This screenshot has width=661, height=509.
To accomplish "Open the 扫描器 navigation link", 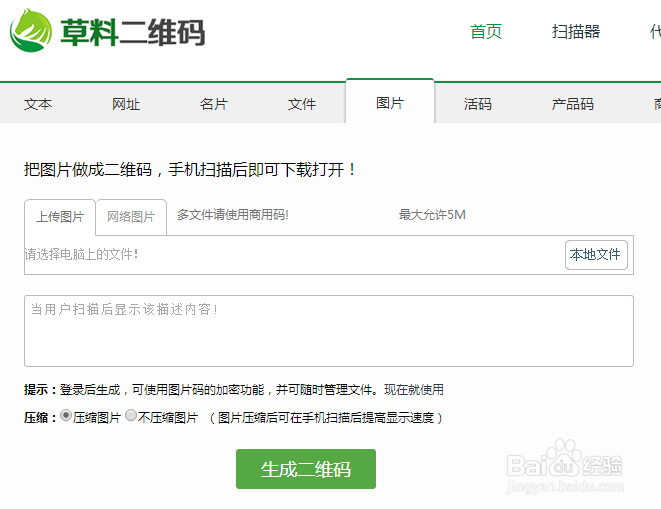I will [576, 32].
